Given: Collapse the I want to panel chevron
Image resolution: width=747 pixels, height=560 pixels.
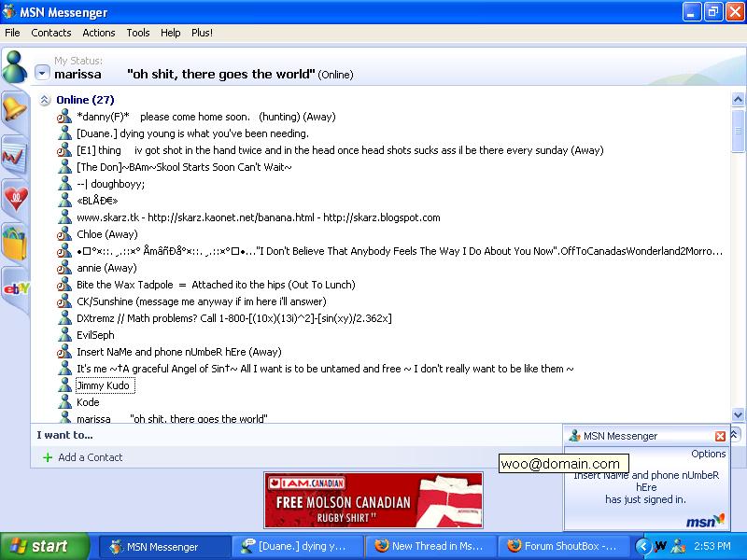Looking at the screenshot, I should (735, 434).
